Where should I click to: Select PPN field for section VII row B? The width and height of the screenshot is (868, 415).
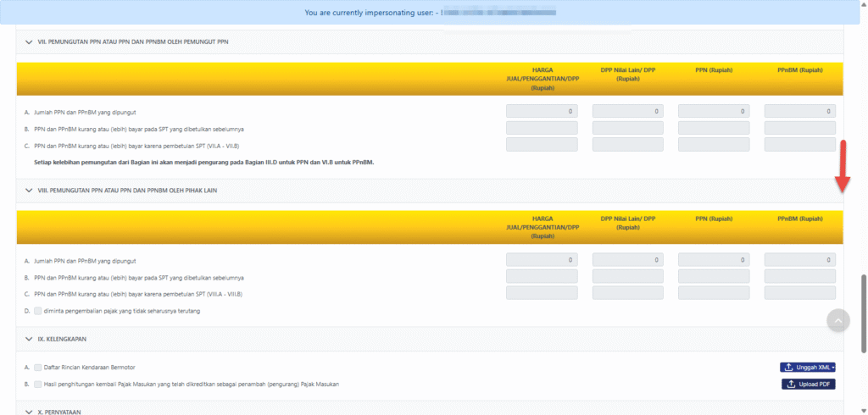point(714,128)
